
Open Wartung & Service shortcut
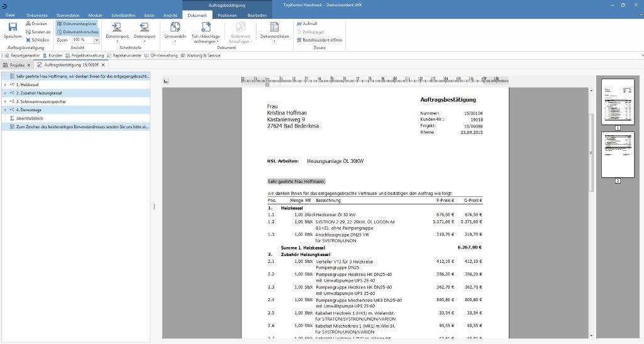[201, 55]
